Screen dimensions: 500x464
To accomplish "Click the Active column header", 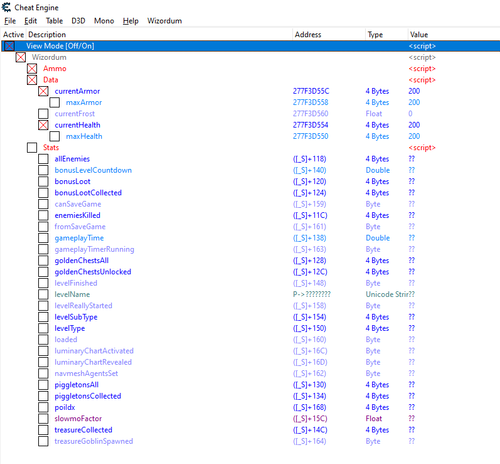I will 13,35.
